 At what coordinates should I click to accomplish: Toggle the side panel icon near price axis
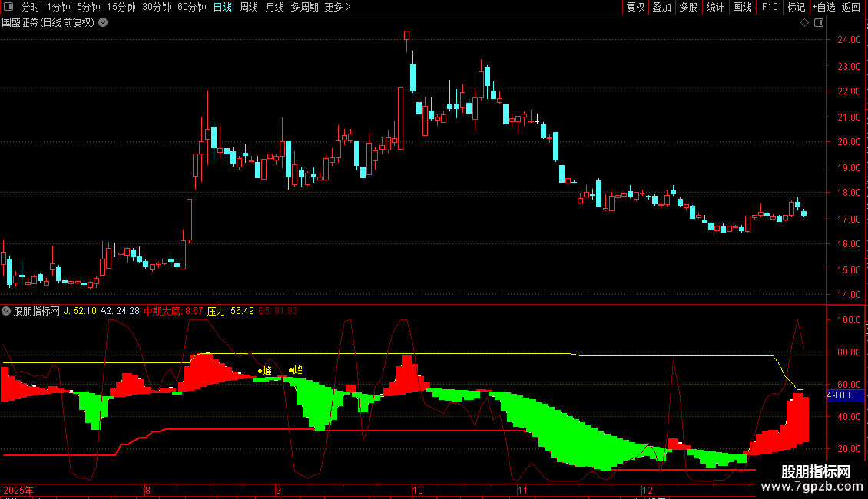(819, 23)
